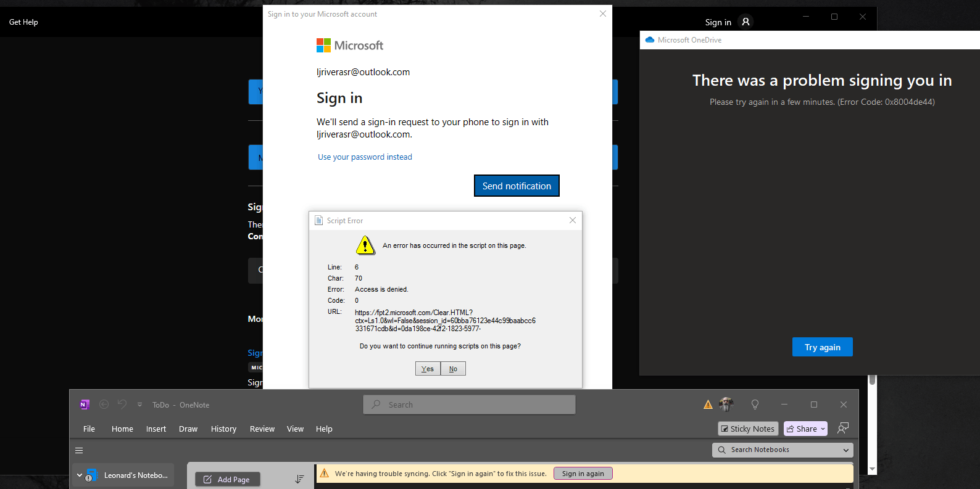Open the History tab
Image resolution: width=980 pixels, height=489 pixels.
click(223, 429)
